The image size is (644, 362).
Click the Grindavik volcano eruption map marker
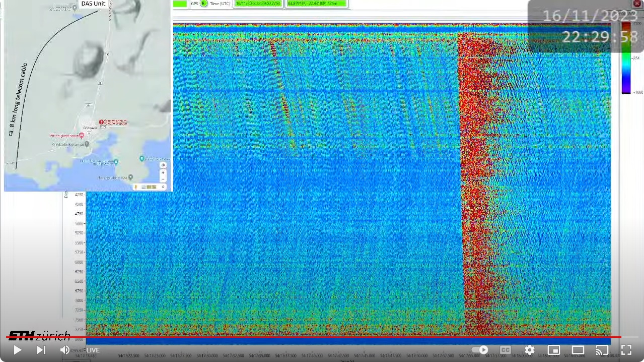[101, 122]
